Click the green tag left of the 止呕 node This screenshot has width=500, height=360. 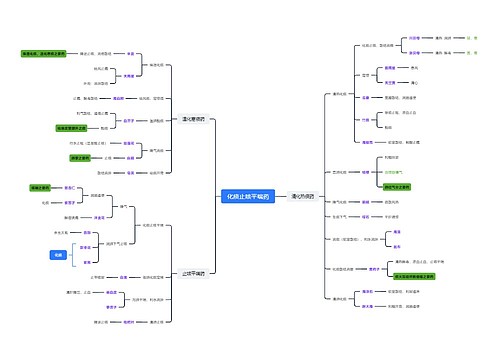pos(80,158)
